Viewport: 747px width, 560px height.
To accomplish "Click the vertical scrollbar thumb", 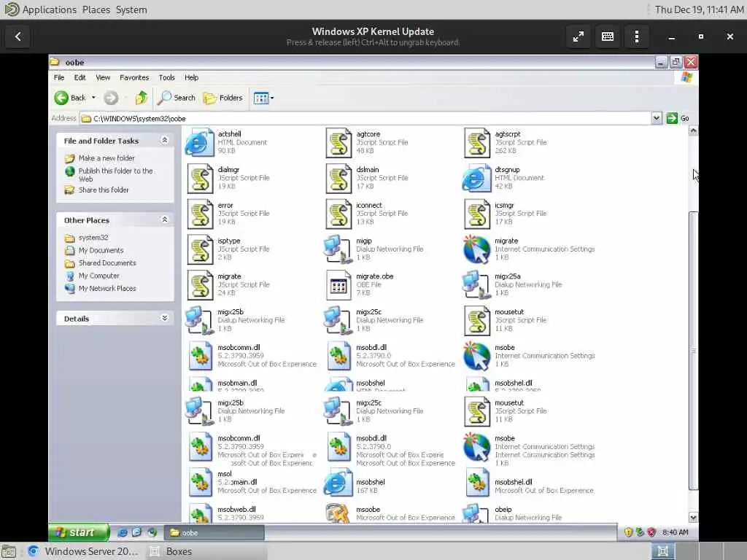I will [x=694, y=351].
